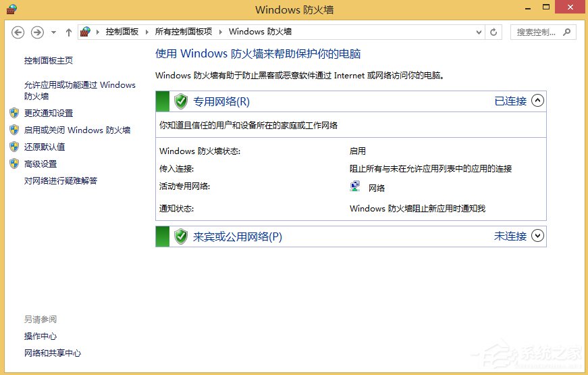Click shield icon beside 还原默认值
Viewport: 588px width, 375px height.
click(x=14, y=147)
